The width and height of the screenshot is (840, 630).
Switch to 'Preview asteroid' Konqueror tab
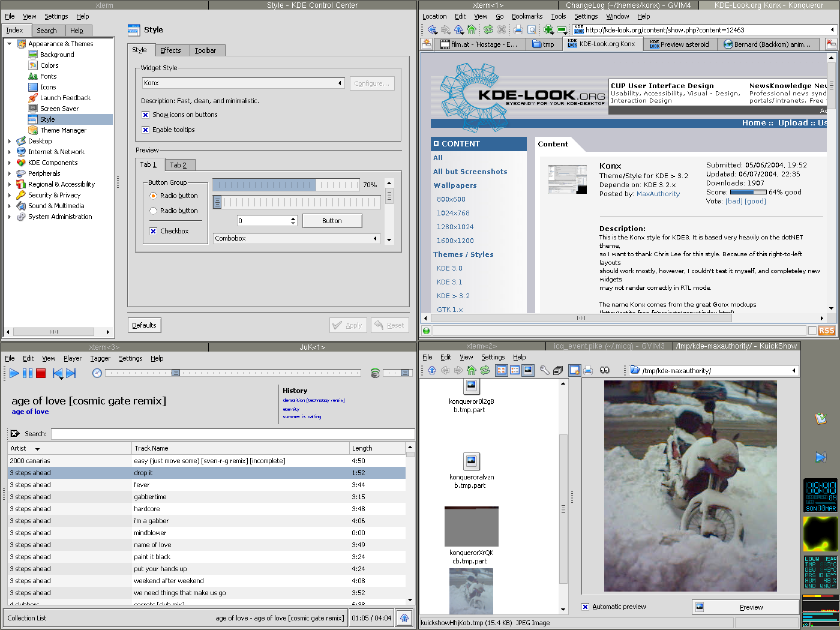click(680, 44)
